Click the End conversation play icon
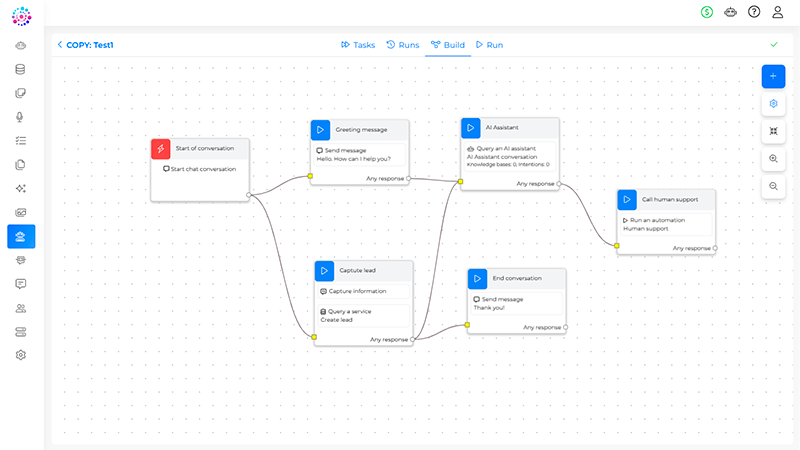This screenshot has height=450, width=800. (477, 279)
